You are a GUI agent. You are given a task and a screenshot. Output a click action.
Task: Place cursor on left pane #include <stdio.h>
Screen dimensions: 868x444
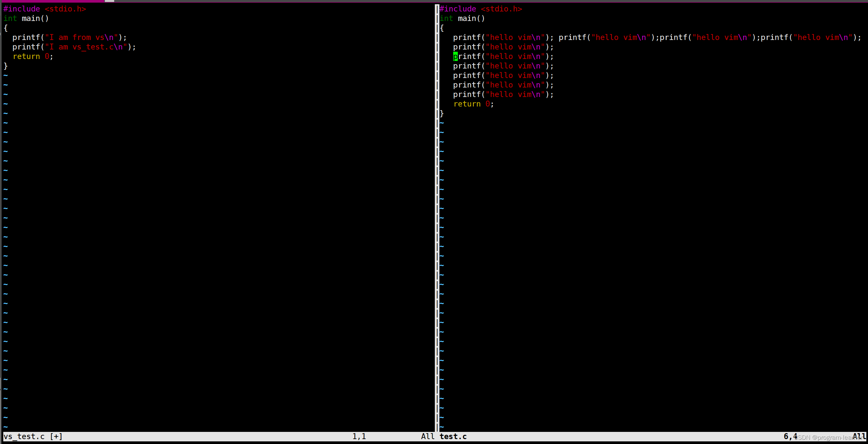[45, 9]
